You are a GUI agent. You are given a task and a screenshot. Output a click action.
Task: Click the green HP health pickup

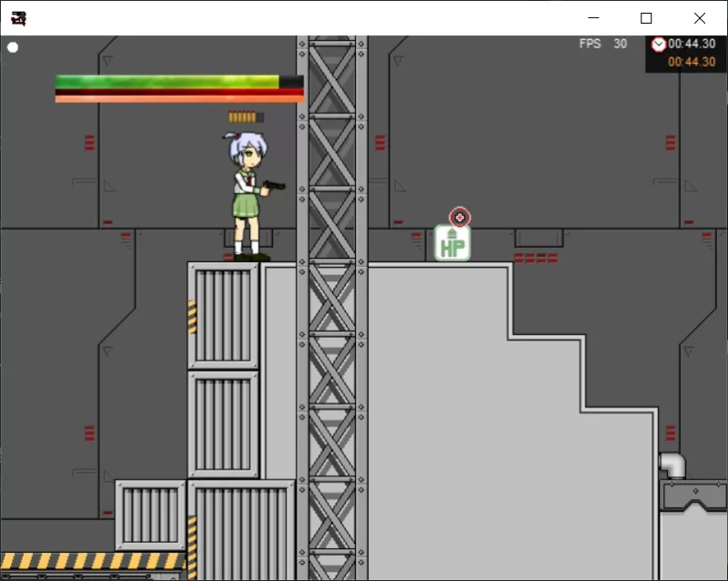(x=452, y=243)
